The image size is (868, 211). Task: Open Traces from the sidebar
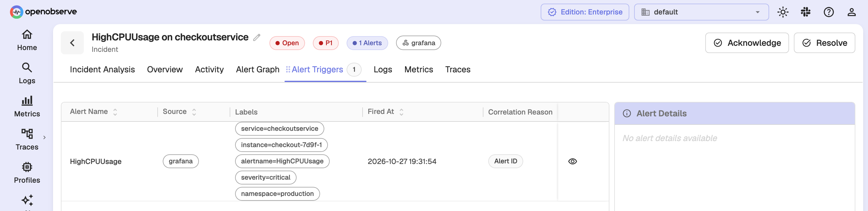tap(27, 140)
